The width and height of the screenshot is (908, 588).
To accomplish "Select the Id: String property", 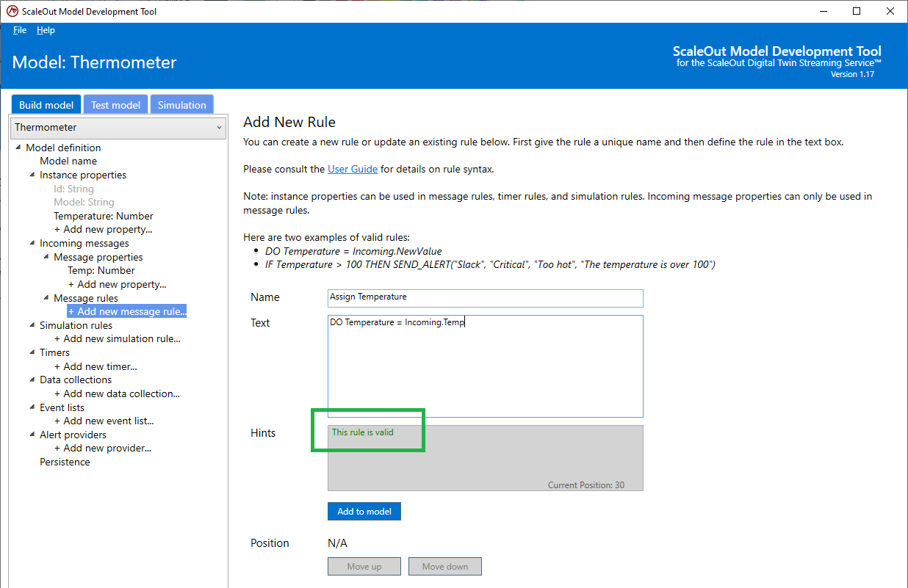I will (x=73, y=189).
